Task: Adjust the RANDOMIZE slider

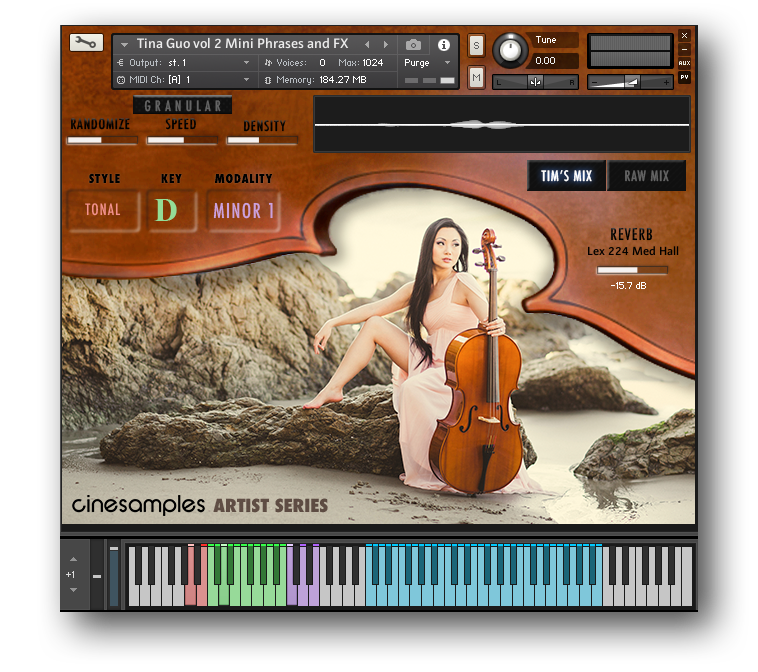Action: click(x=102, y=140)
